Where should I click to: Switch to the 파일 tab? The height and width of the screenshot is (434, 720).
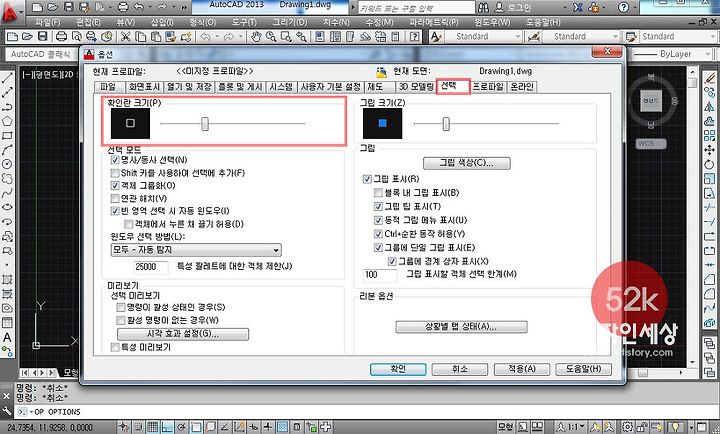(108, 87)
